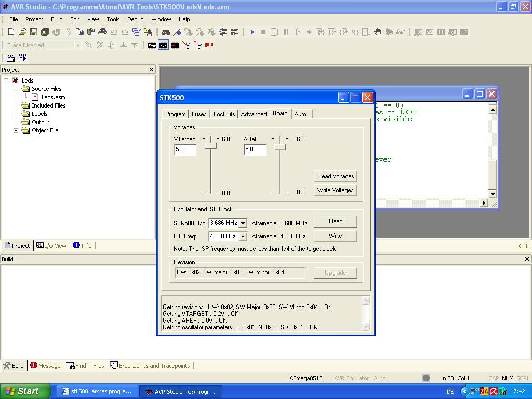532x399 pixels.
Task: Click the VTarget slider handle
Action: [211, 146]
